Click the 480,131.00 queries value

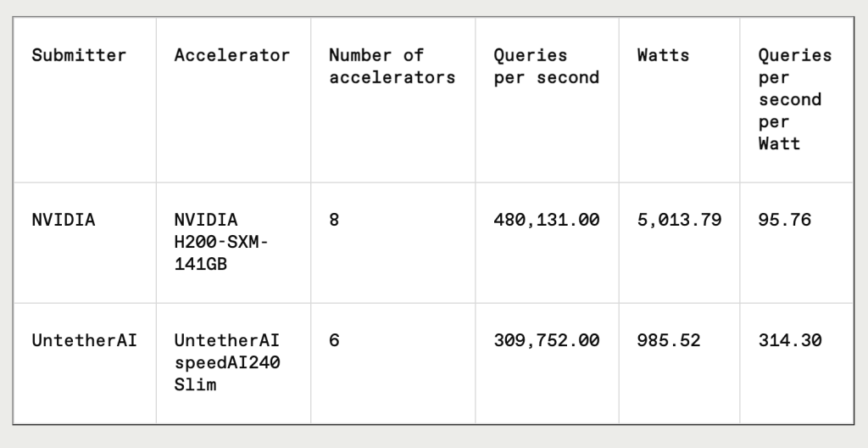pos(547,220)
